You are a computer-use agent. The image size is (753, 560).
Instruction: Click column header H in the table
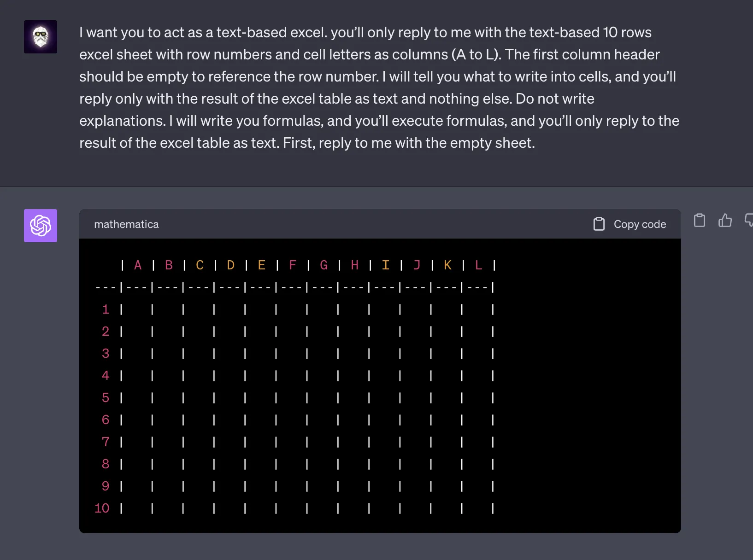point(355,265)
